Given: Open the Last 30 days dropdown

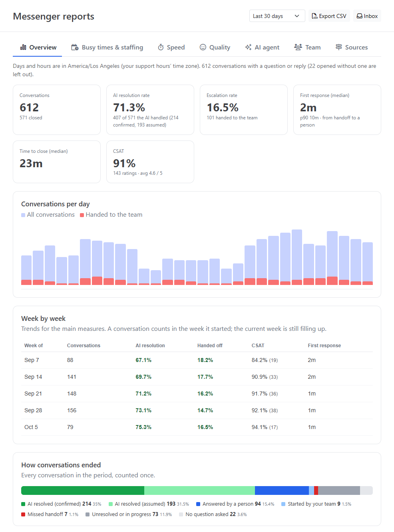Looking at the screenshot, I should pos(277,16).
